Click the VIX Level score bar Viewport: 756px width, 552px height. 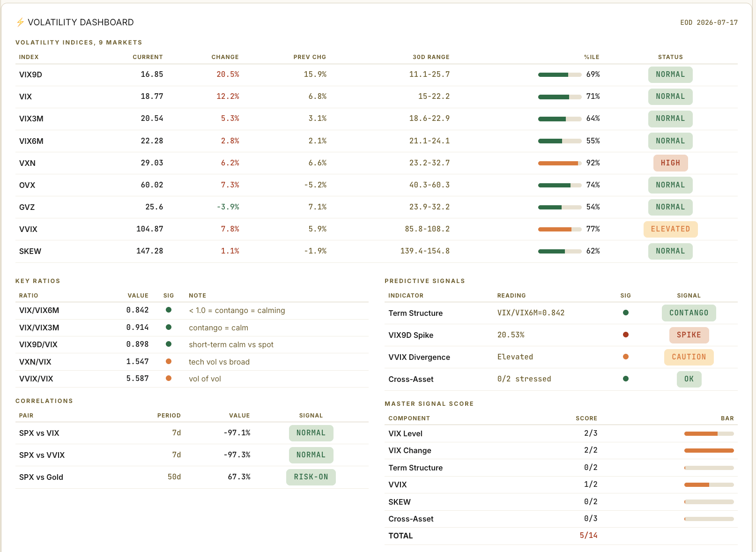pyautogui.click(x=709, y=433)
